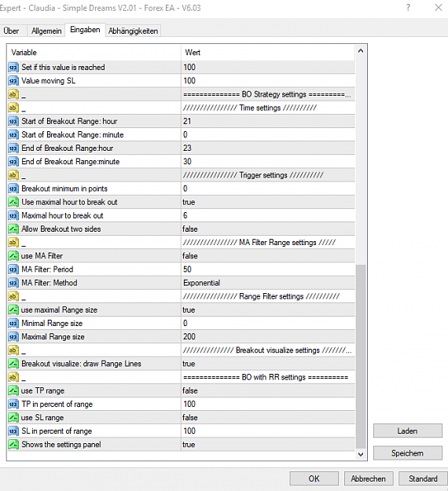The height and width of the screenshot is (491, 448).
Task: Click the green icon beside 'use maximal Range size'
Action: [x=13, y=310]
